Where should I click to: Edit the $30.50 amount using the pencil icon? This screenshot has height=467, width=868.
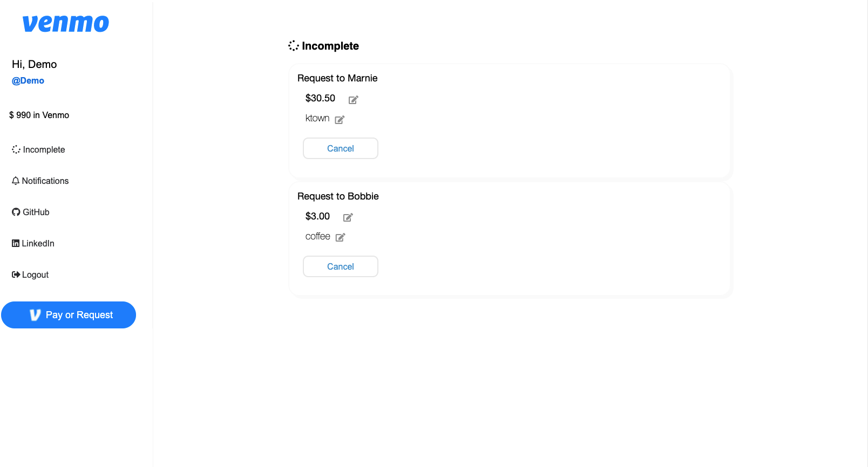[x=353, y=100]
